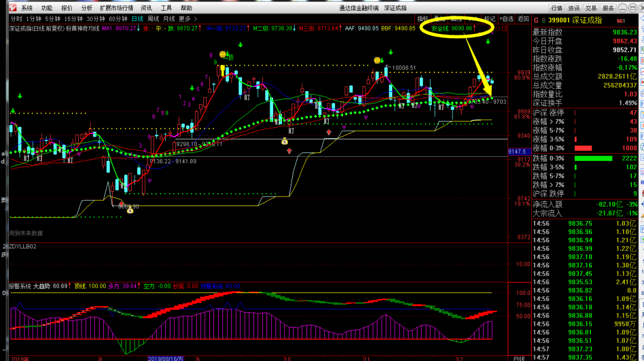Switch to the 15分钟 period
644x361 pixels.
[73, 18]
